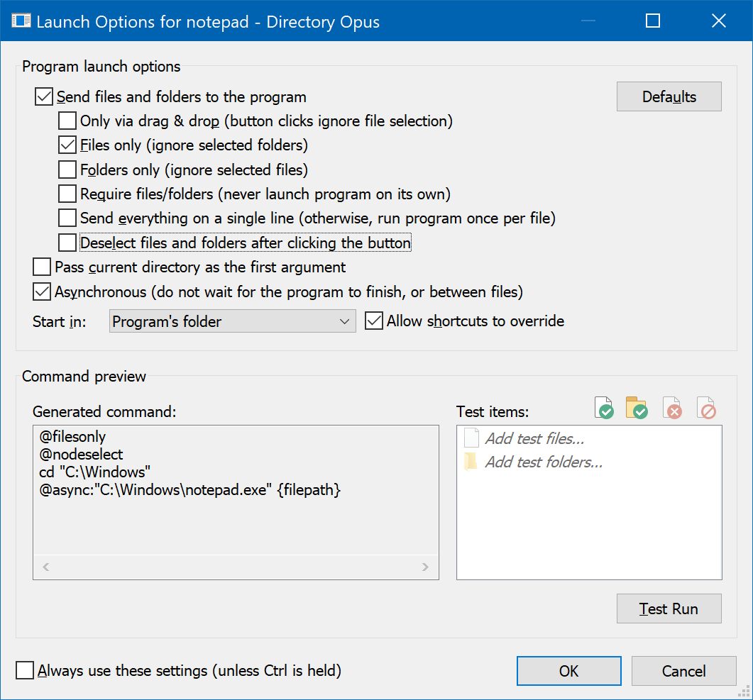The height and width of the screenshot is (700, 753).
Task: Tick Folders only (ignore selected files)
Action: click(67, 170)
